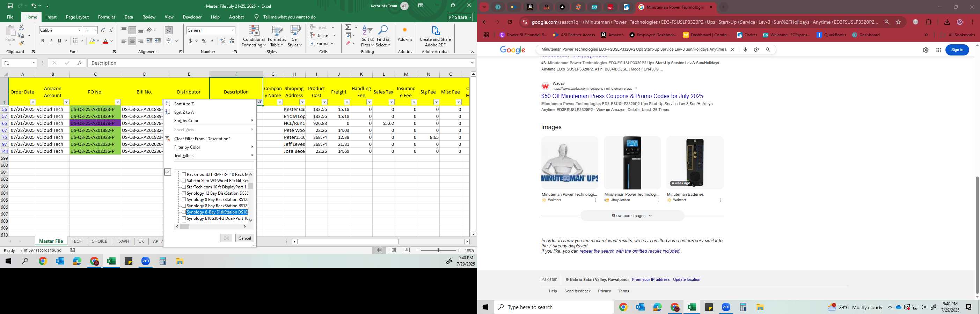Image resolution: width=980 pixels, height=314 pixels.
Task: Click the Insert Function fx icon
Action: point(80,63)
